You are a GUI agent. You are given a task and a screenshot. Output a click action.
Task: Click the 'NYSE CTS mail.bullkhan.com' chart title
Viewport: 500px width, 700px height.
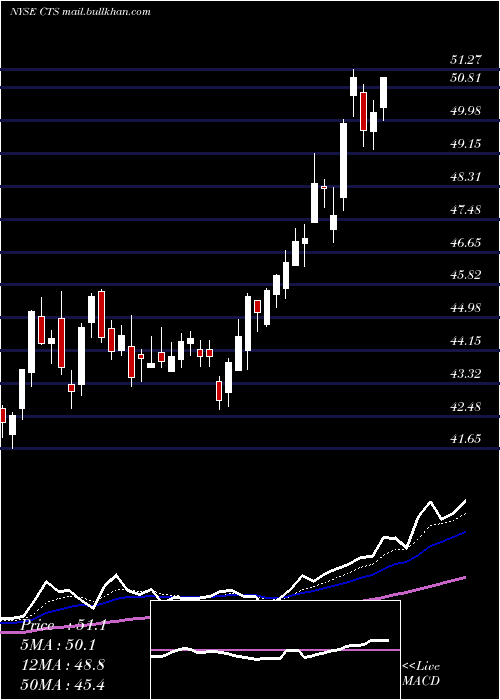[x=80, y=12]
